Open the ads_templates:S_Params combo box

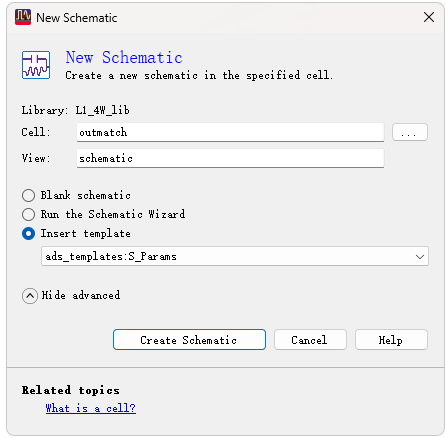tap(235, 256)
